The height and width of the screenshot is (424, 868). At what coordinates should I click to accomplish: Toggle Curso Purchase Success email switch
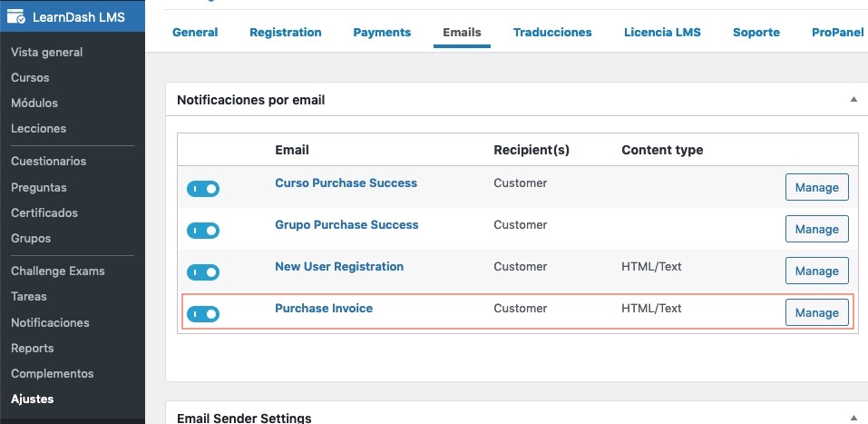pos(203,189)
